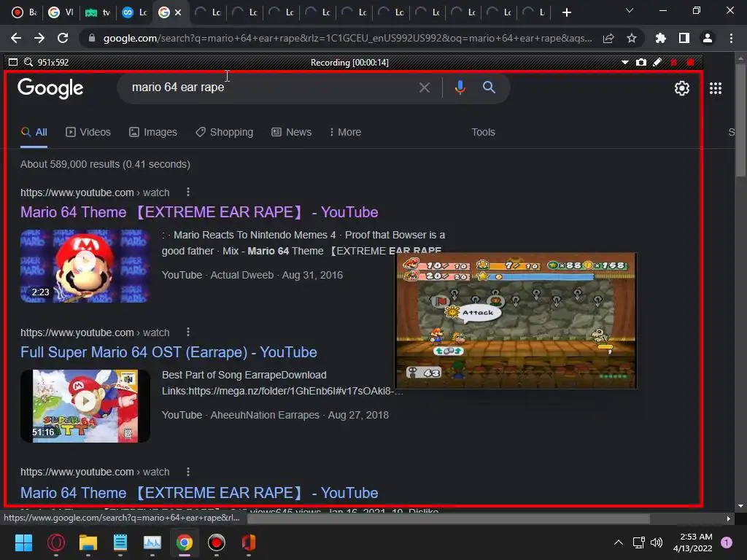Image resolution: width=747 pixels, height=560 pixels.
Task: Switch to the second Chrome tab
Action: 61,12
